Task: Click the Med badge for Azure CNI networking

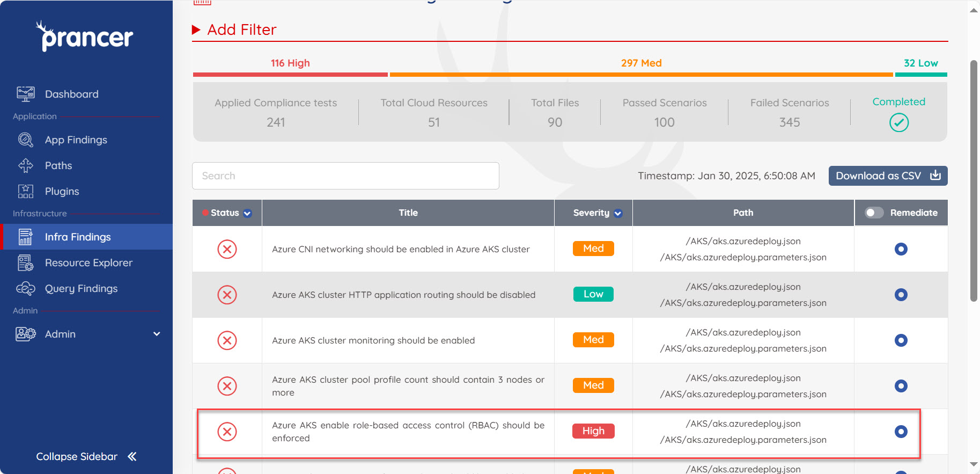Action: [593, 249]
